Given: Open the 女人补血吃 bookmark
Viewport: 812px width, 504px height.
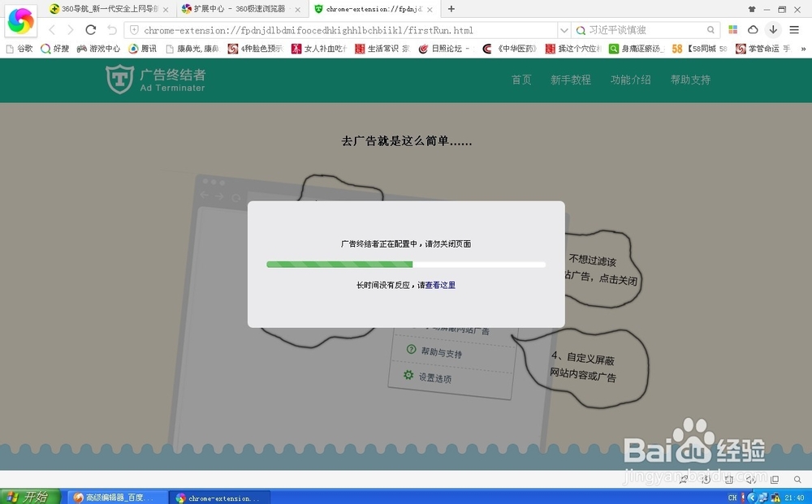Looking at the screenshot, I should [319, 49].
